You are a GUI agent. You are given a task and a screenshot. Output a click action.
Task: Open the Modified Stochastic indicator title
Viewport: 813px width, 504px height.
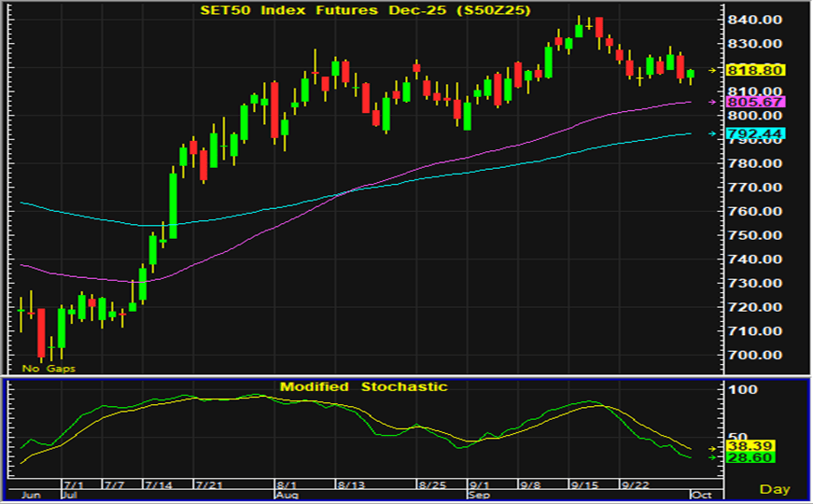tap(363, 386)
